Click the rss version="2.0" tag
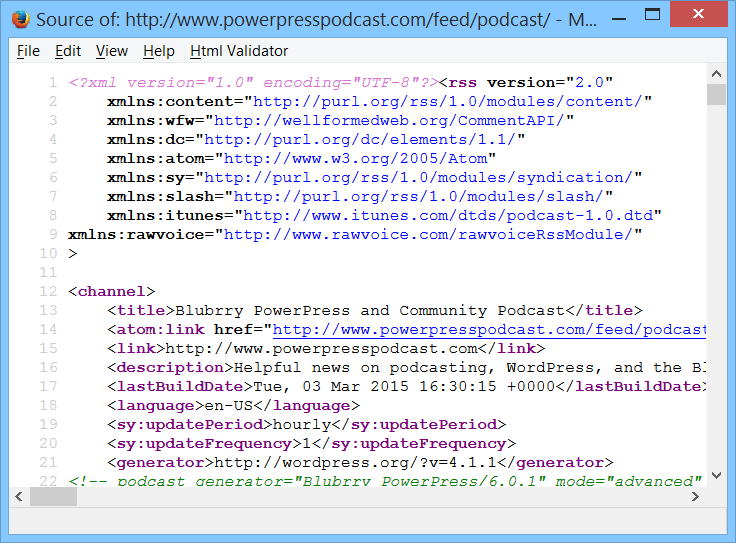Image resolution: width=736 pixels, height=543 pixels. (526, 83)
